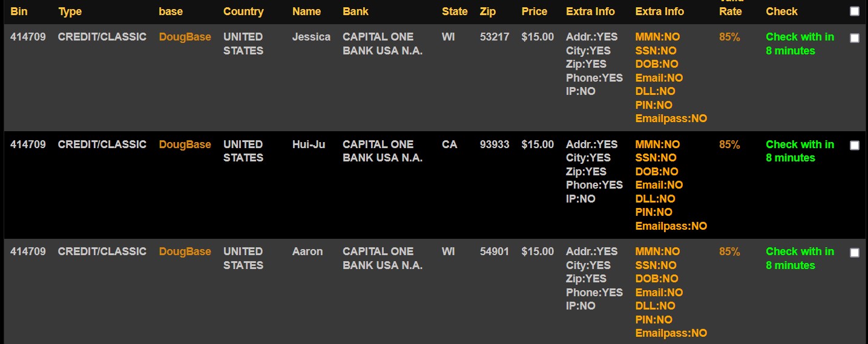Click the Bank column header
This screenshot has height=344, width=868.
(x=355, y=11)
